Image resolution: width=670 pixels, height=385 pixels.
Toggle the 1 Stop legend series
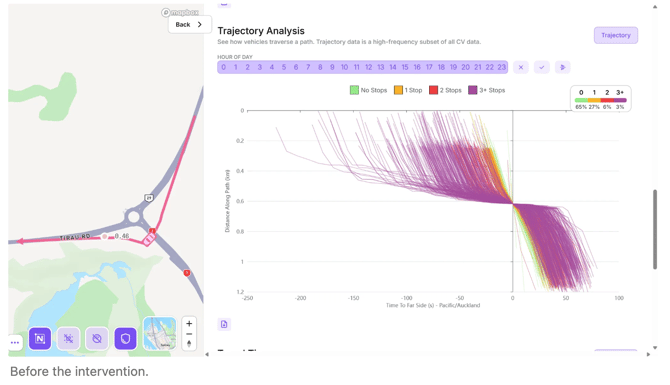pyautogui.click(x=408, y=90)
